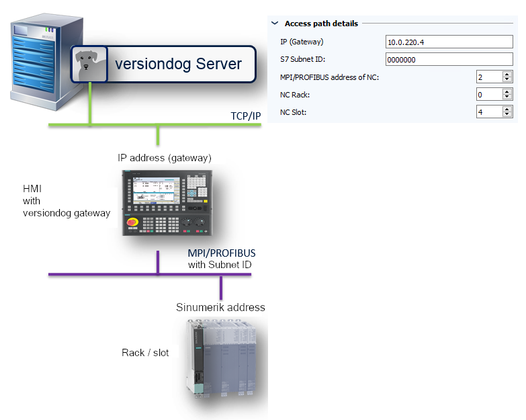Raise the NC Slot value
The height and width of the screenshot is (420, 526).
(x=507, y=109)
